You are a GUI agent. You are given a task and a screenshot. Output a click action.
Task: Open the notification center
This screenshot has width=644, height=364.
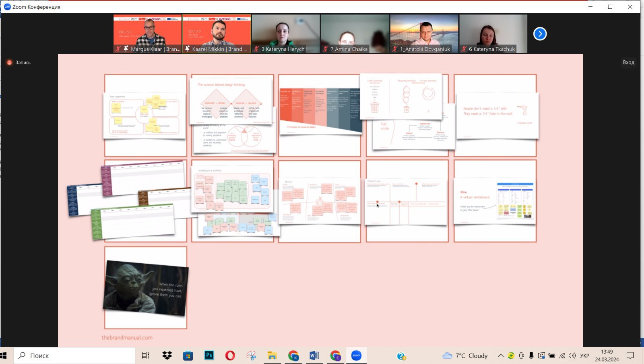point(630,356)
